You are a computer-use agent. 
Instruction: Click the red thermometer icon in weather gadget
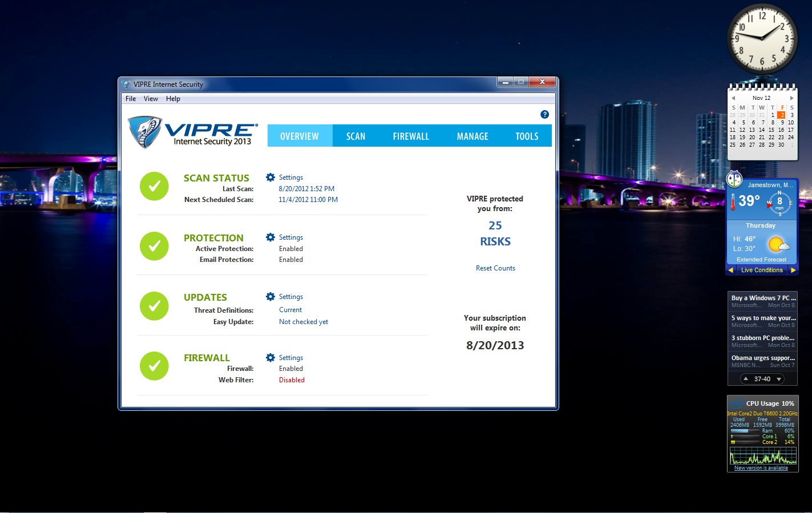point(733,201)
